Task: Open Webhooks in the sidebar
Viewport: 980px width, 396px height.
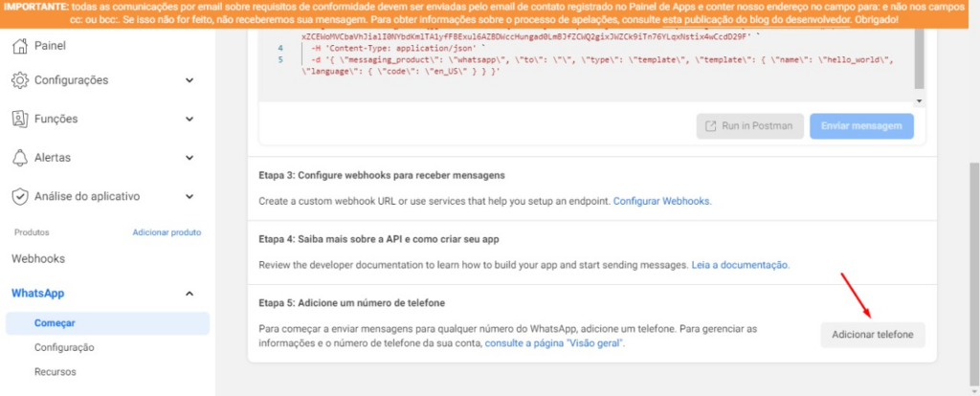Action: coord(38,258)
